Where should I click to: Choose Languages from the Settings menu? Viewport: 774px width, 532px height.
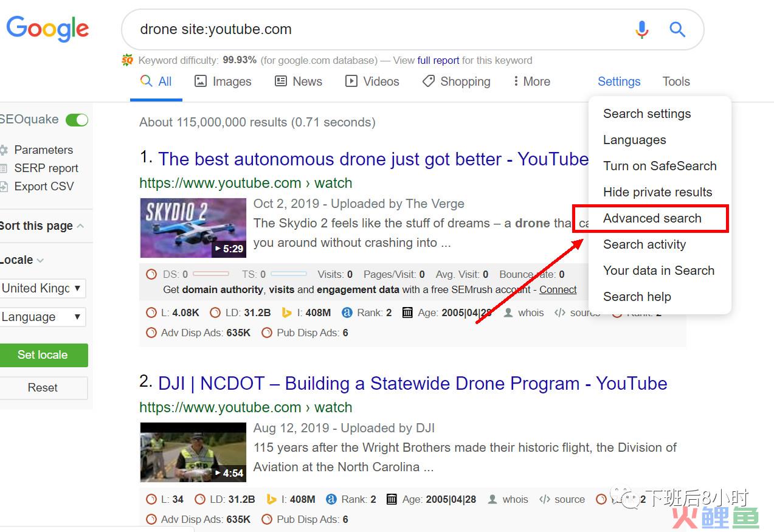point(634,140)
